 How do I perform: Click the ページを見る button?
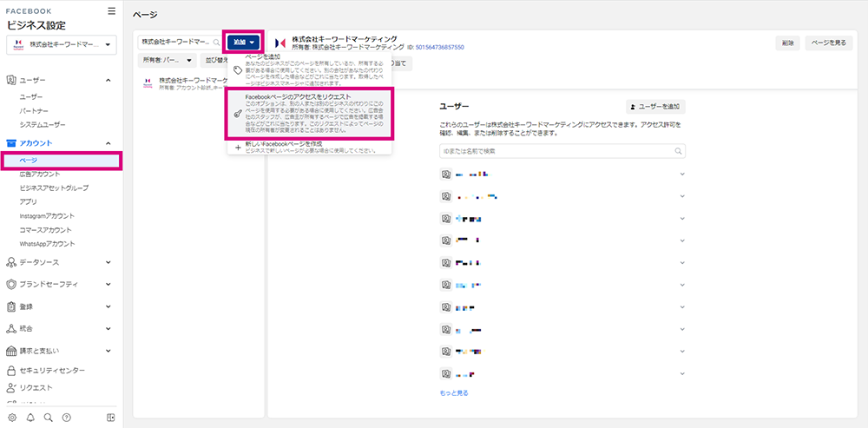[829, 43]
